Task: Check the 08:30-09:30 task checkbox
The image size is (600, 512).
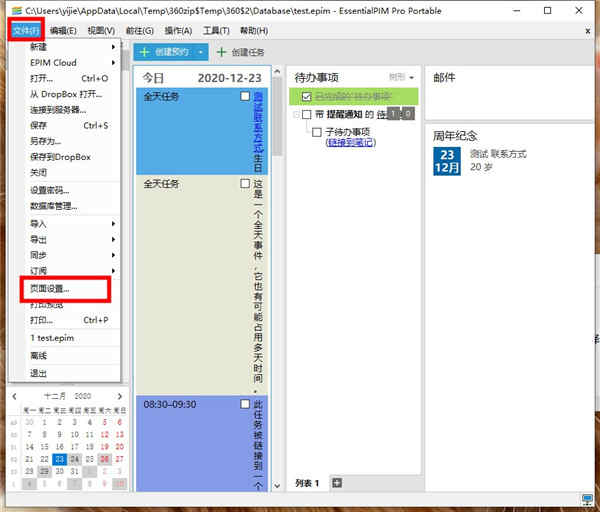Action: [245, 404]
